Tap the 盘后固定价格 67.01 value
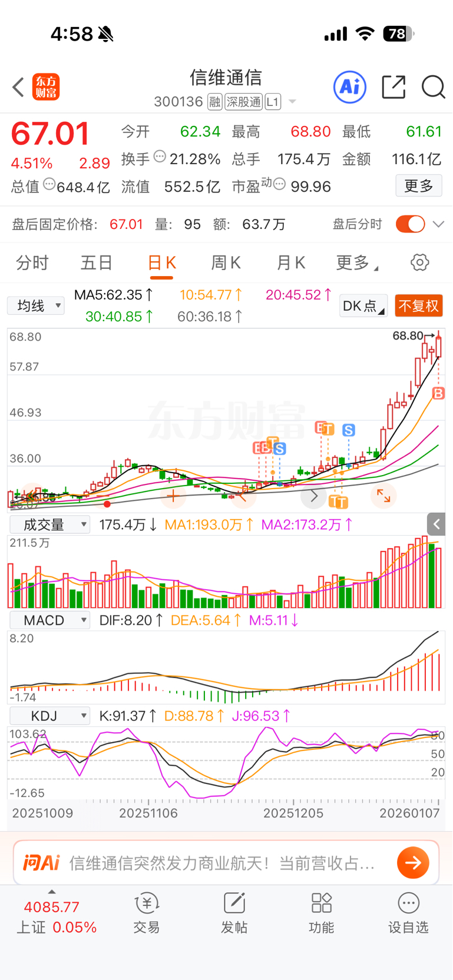The image size is (453, 980). point(126,224)
